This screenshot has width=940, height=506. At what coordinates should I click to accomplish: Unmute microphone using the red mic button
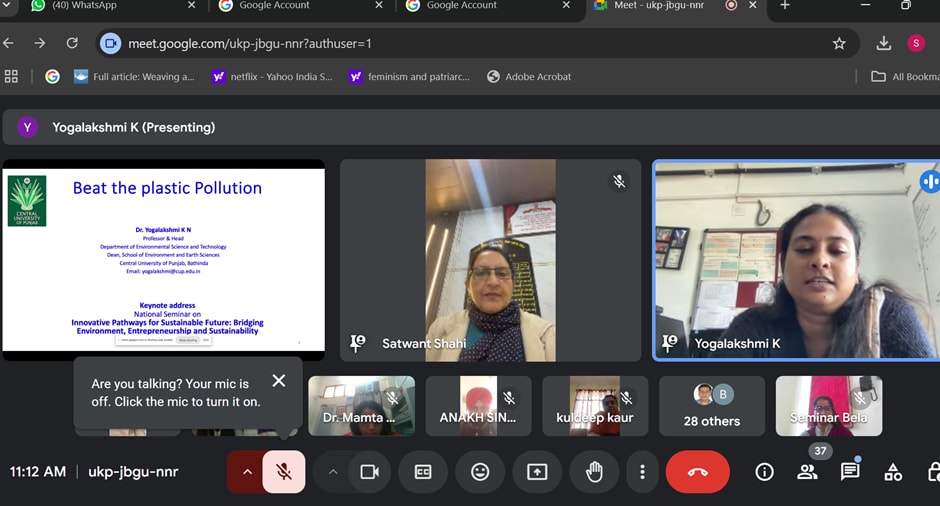284,472
